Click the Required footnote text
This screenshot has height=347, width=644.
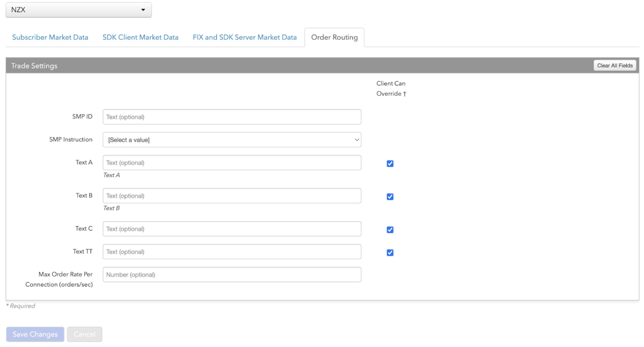click(21, 306)
